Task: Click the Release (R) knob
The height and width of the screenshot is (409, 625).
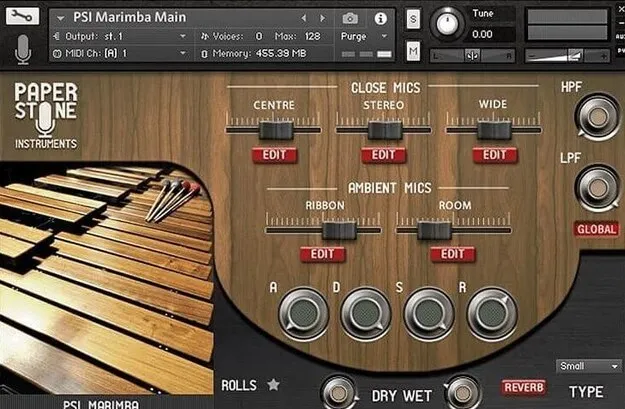Action: (492, 314)
